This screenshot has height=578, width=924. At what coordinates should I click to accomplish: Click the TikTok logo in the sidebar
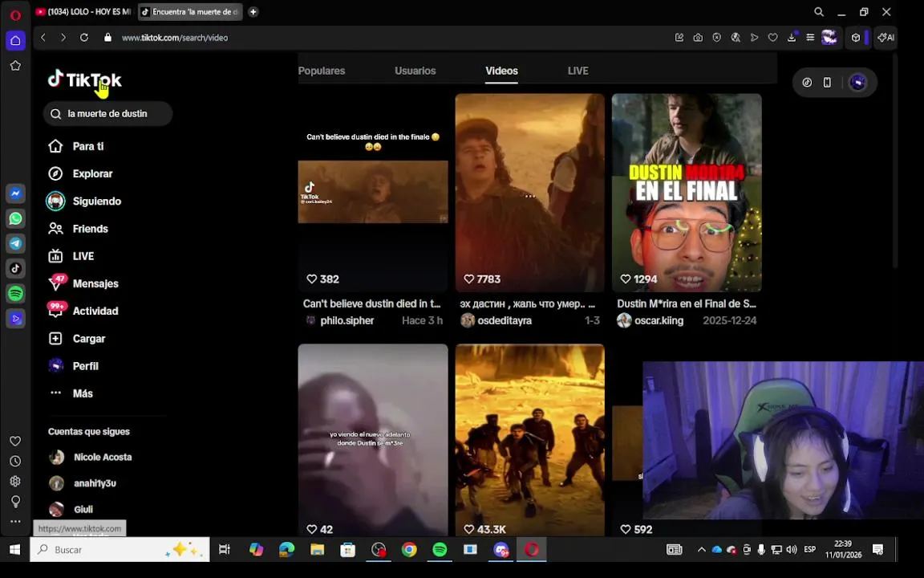(85, 79)
